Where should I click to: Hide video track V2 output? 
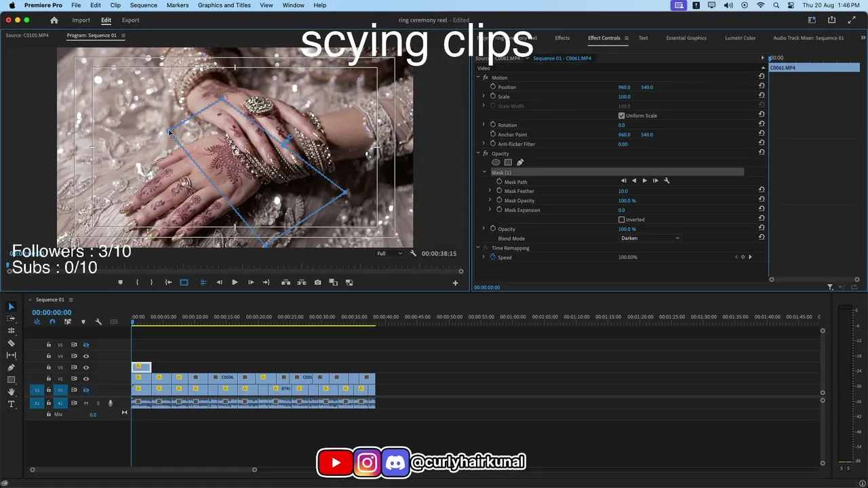coord(86,379)
